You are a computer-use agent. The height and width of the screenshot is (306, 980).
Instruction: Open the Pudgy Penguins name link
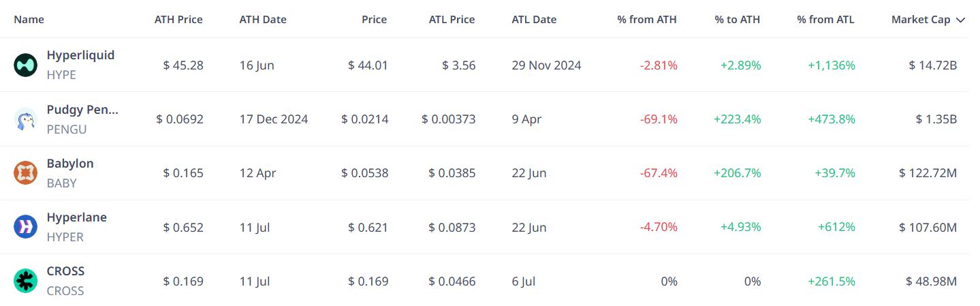tap(82, 109)
